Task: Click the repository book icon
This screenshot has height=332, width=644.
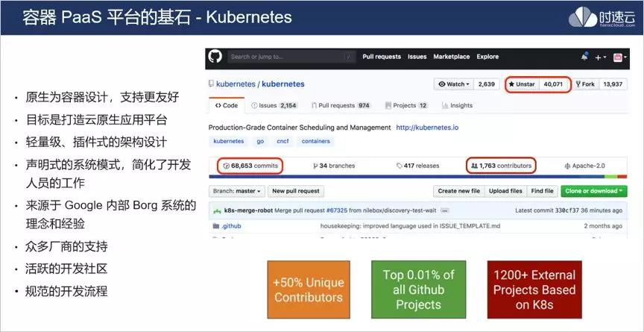Action: click(212, 84)
